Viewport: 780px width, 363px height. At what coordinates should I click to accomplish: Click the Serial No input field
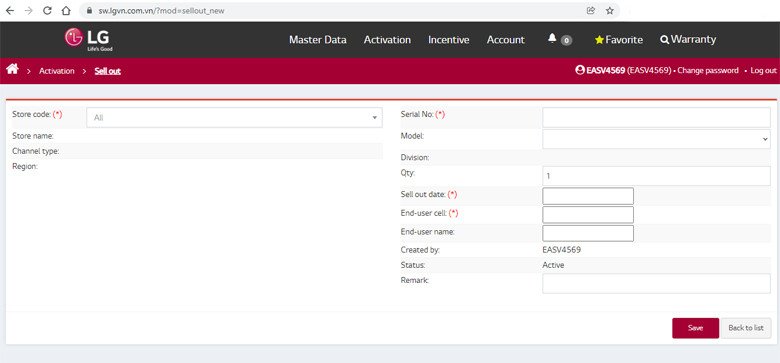656,118
